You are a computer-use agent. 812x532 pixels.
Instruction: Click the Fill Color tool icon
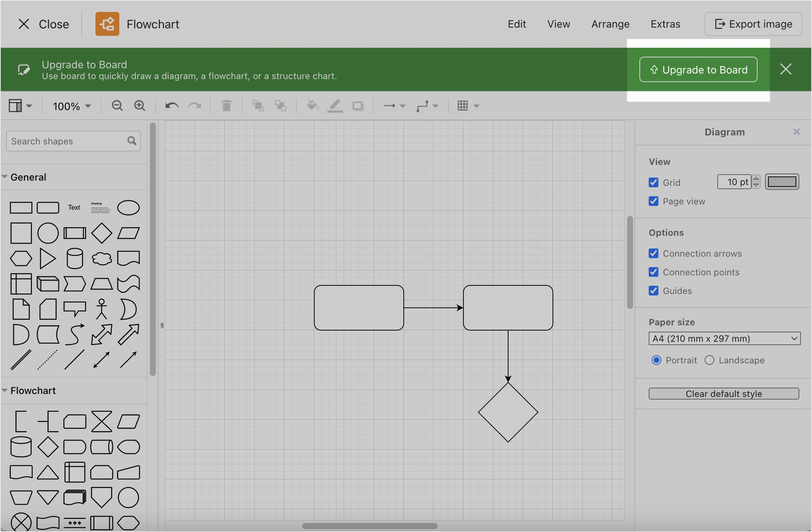311,106
